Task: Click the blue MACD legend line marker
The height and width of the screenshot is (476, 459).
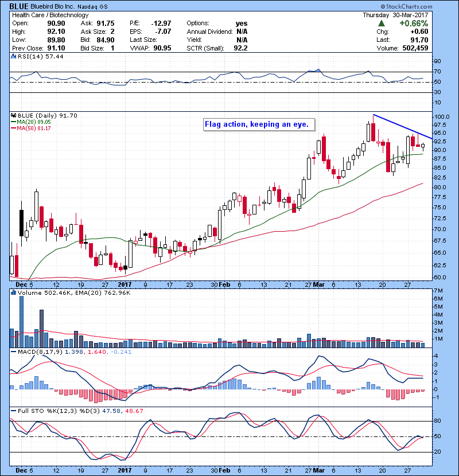Action: pos(14,352)
